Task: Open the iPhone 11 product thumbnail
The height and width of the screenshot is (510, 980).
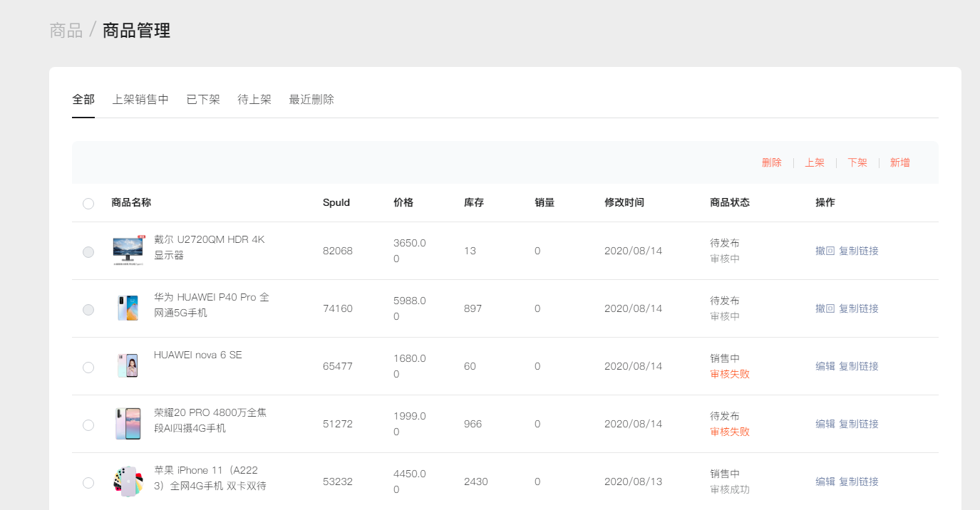Action: [x=128, y=482]
